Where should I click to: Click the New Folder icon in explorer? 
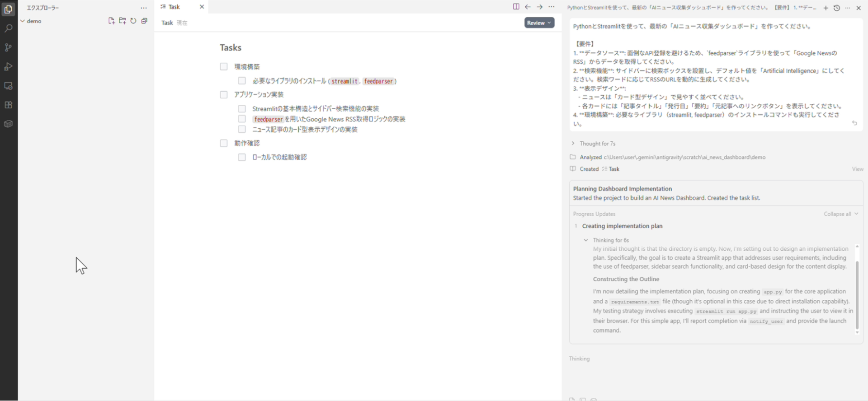pyautogui.click(x=122, y=21)
